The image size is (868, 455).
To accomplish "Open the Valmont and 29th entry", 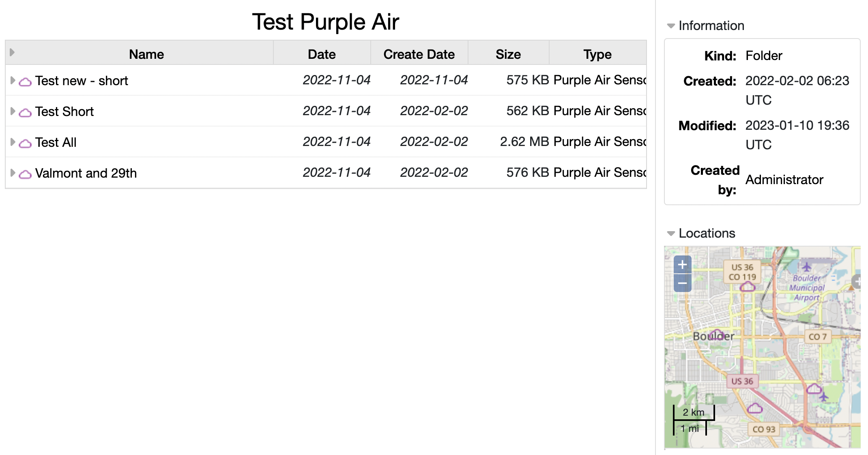I will pos(86,173).
